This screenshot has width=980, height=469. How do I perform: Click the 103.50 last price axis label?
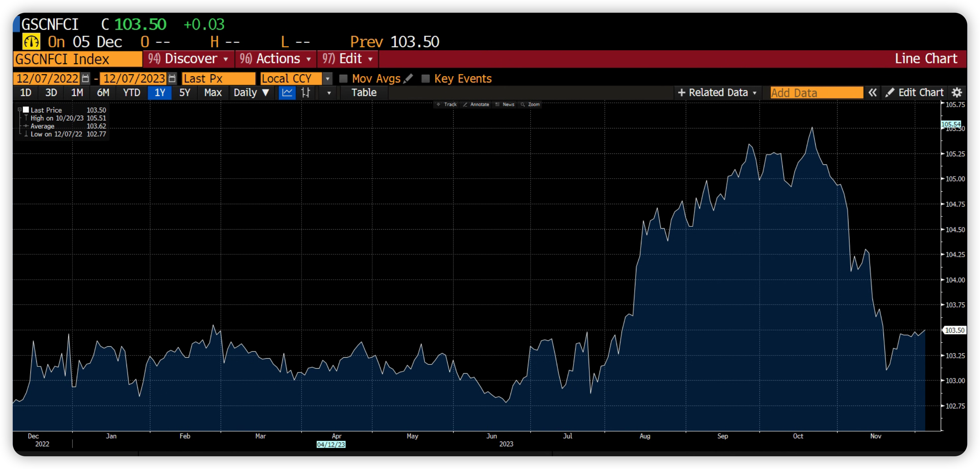(954, 330)
